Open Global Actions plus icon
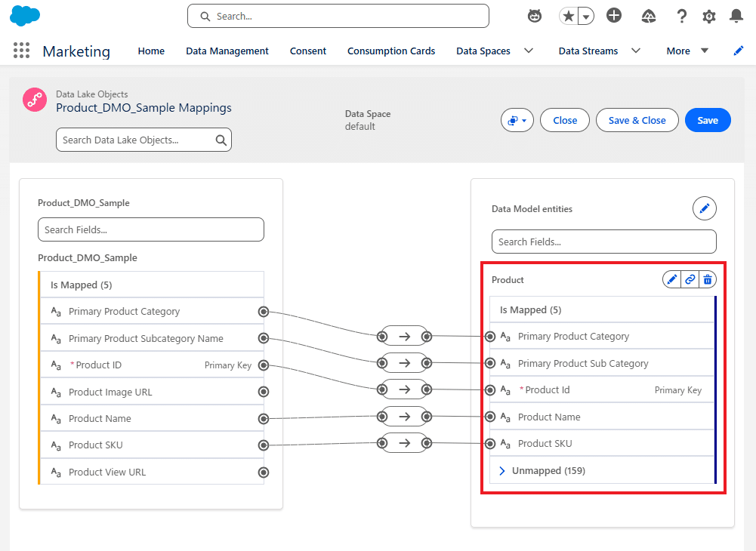Viewport: 756px width, 551px height. [614, 15]
